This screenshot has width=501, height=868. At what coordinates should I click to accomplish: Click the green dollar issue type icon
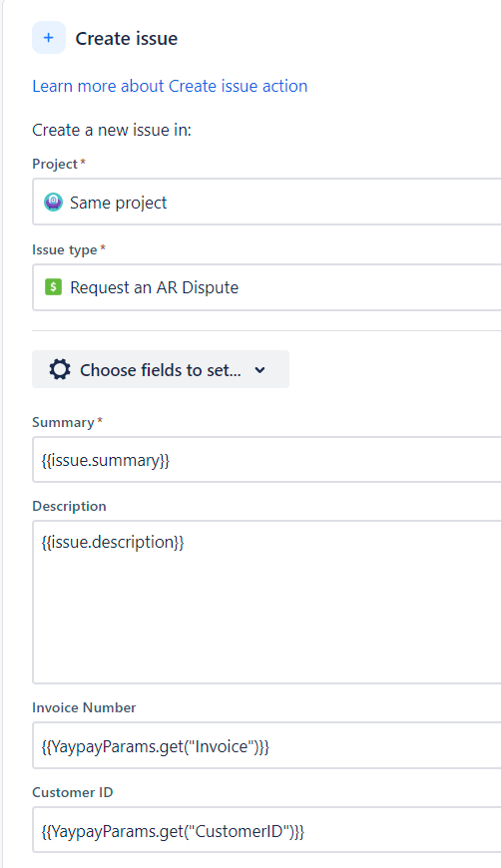click(x=53, y=286)
